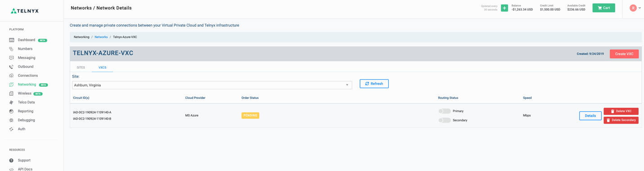644x171 pixels.
Task: Click Cloud Provider column header
Action: click(195, 98)
